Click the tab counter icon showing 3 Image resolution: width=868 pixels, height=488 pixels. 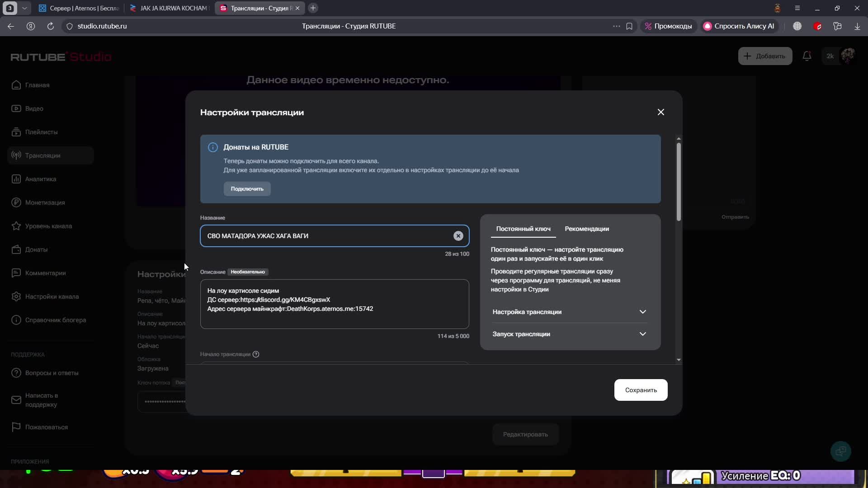[10, 8]
